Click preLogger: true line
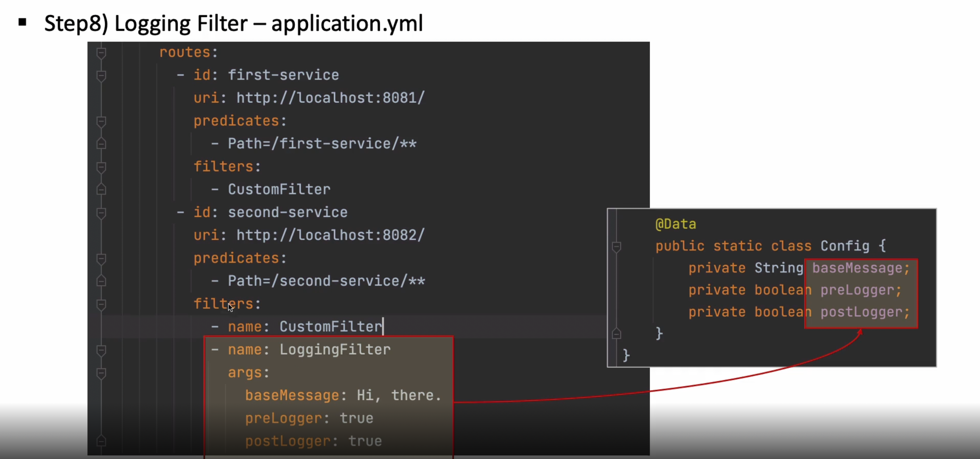 pos(309,418)
